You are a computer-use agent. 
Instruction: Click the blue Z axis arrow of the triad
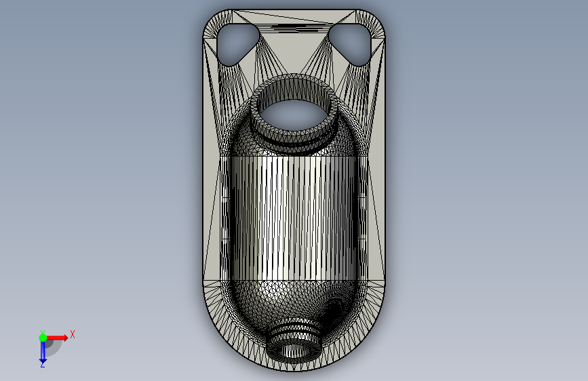[43, 353]
